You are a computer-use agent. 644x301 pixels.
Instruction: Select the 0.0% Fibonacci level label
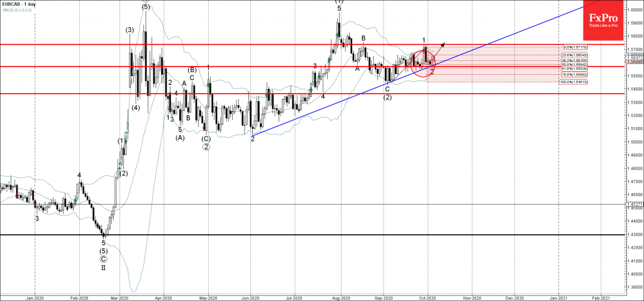pos(574,47)
